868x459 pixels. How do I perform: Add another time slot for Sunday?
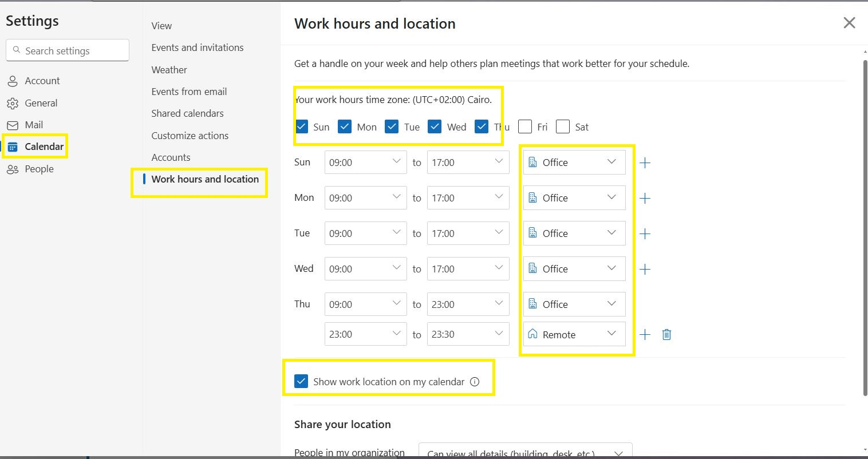(x=645, y=163)
